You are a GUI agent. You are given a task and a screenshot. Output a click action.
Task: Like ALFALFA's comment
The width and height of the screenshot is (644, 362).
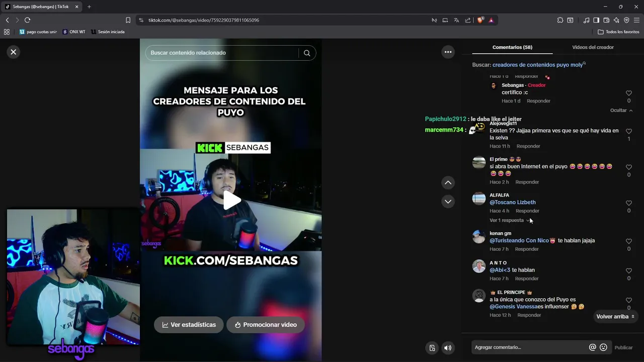[629, 203]
